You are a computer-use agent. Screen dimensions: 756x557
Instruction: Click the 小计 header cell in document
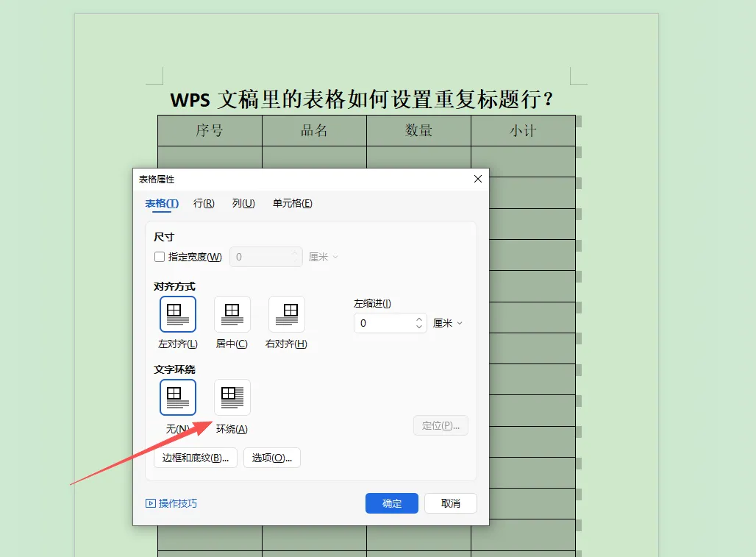[x=523, y=131]
